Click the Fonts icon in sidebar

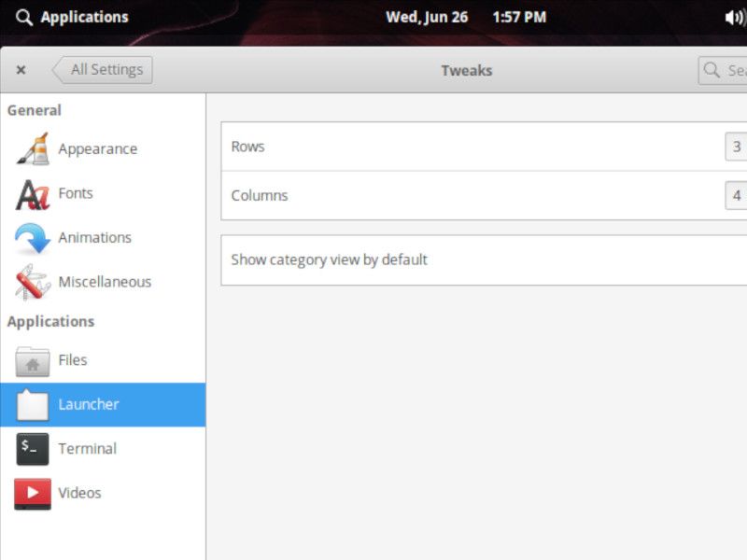point(33,194)
